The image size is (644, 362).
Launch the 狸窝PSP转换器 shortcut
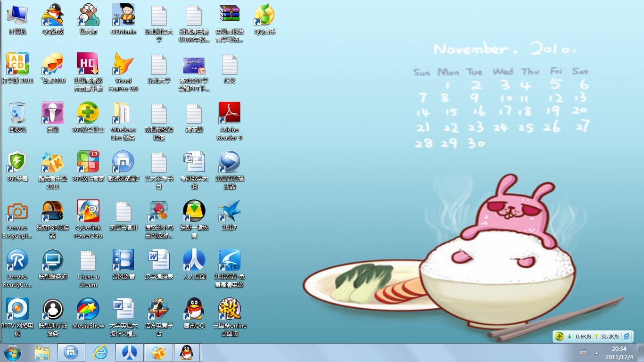[x=53, y=219]
